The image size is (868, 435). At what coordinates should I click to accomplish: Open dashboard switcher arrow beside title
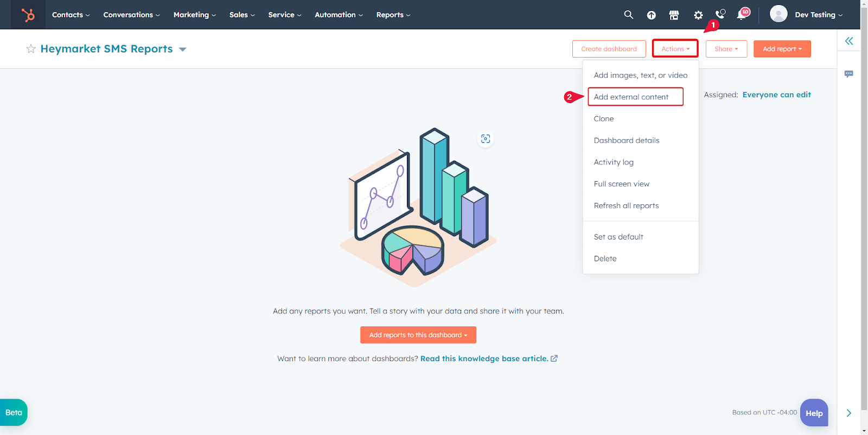(x=183, y=49)
